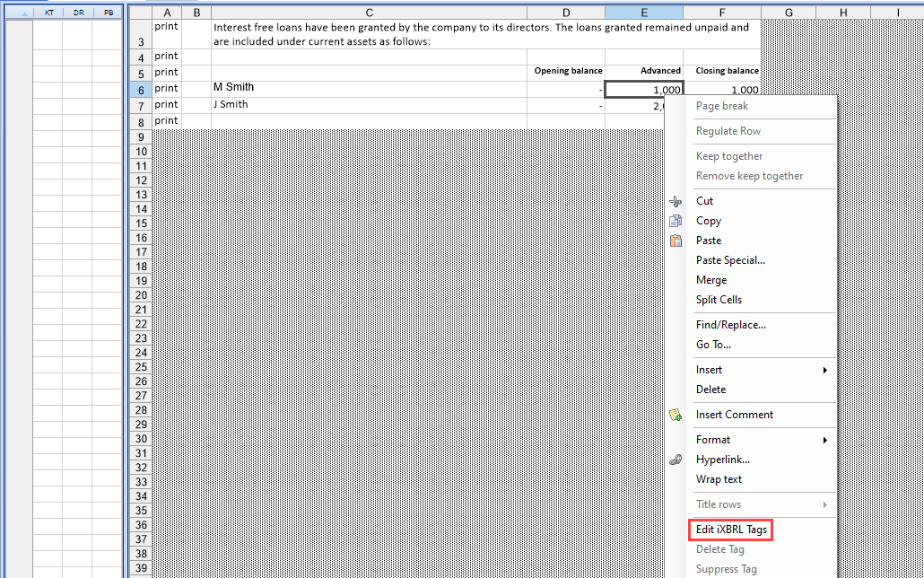Viewport: 924px width, 578px height.
Task: Click the Opening balance header cell
Action: [x=566, y=73]
